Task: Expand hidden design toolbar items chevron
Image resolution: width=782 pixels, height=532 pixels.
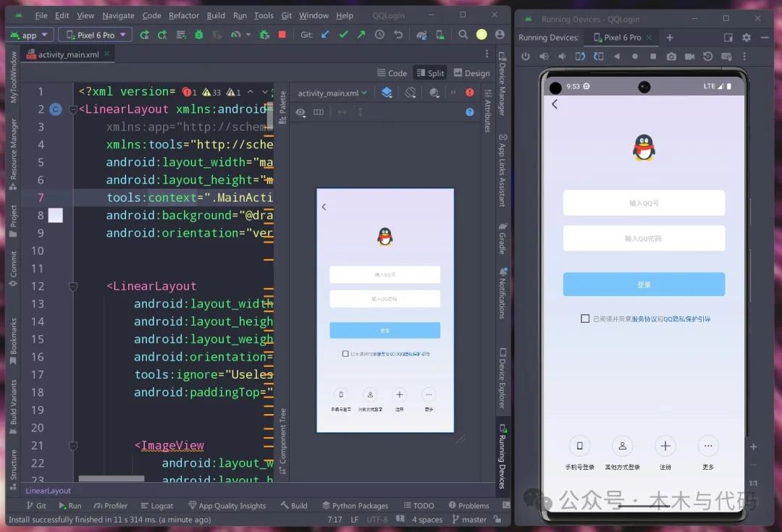Action: click(453, 92)
